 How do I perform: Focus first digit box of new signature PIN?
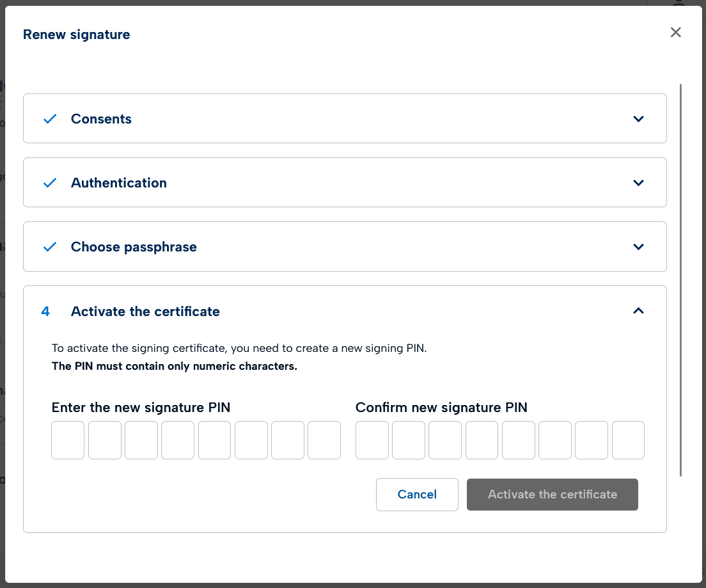point(68,440)
